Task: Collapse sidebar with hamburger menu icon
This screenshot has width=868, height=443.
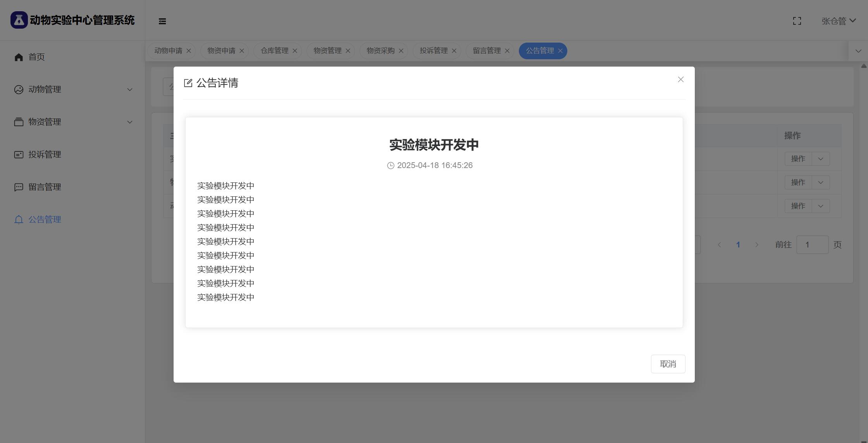Action: point(162,21)
